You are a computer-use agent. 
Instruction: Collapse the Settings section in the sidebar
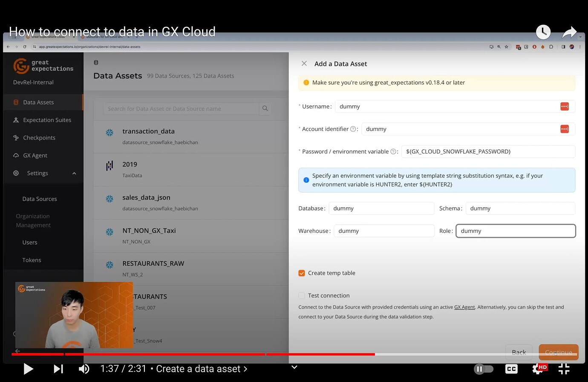click(x=74, y=173)
